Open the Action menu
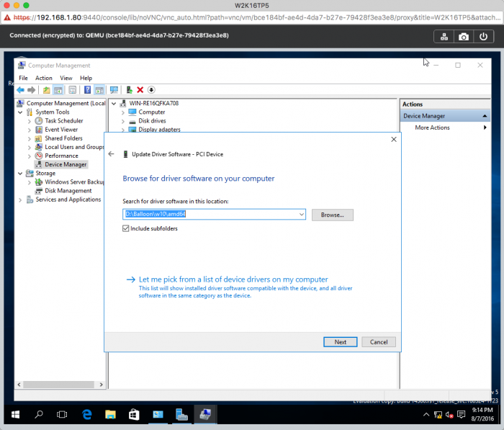The width and height of the screenshot is (504, 430). [x=44, y=78]
